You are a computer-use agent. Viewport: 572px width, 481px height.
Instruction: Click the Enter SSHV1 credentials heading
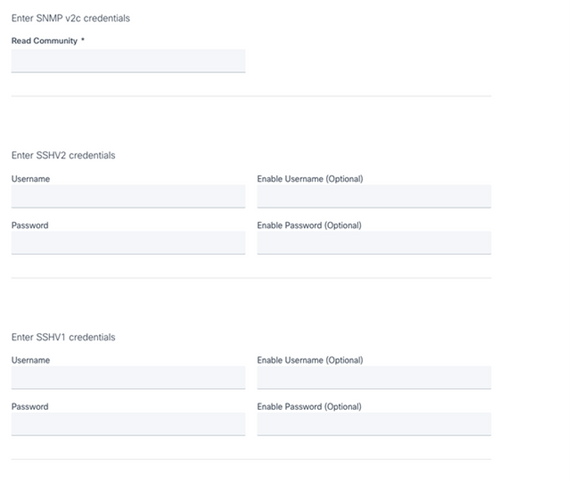tap(63, 337)
